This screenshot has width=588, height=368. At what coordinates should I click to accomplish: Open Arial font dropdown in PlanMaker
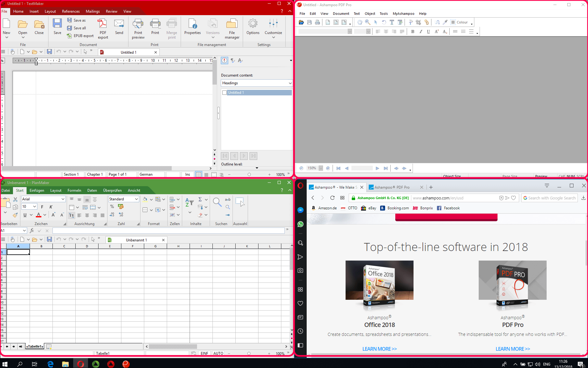pyautogui.click(x=63, y=199)
